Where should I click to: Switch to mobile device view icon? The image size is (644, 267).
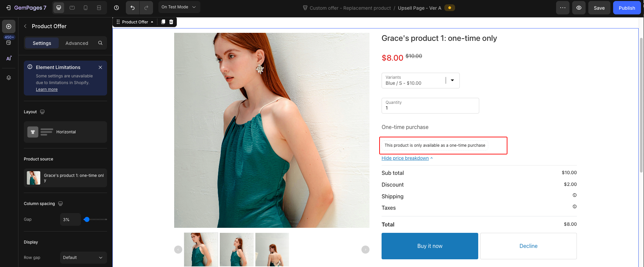[x=86, y=8]
